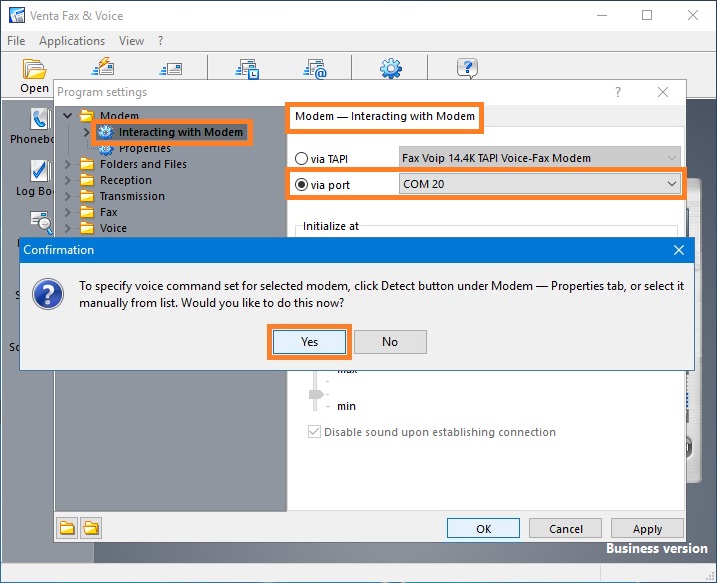Image resolution: width=717 pixels, height=583 pixels.
Task: Open the View menu
Action: click(x=131, y=41)
